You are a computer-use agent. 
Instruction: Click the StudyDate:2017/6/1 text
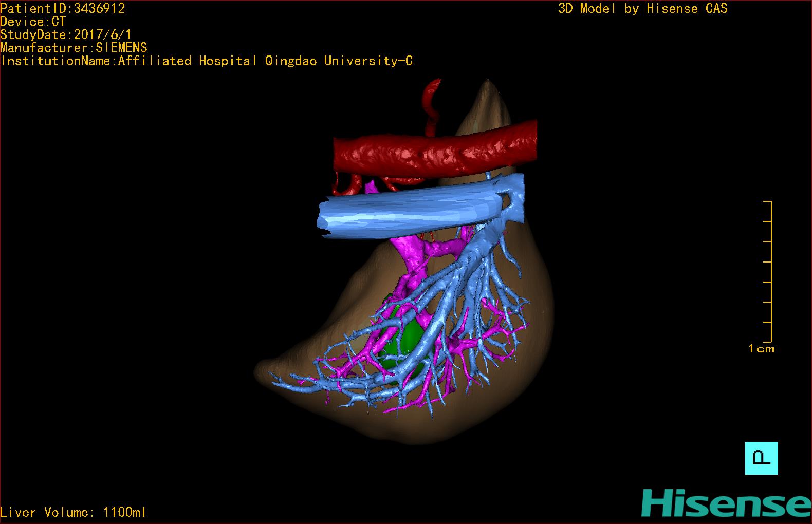(66, 35)
